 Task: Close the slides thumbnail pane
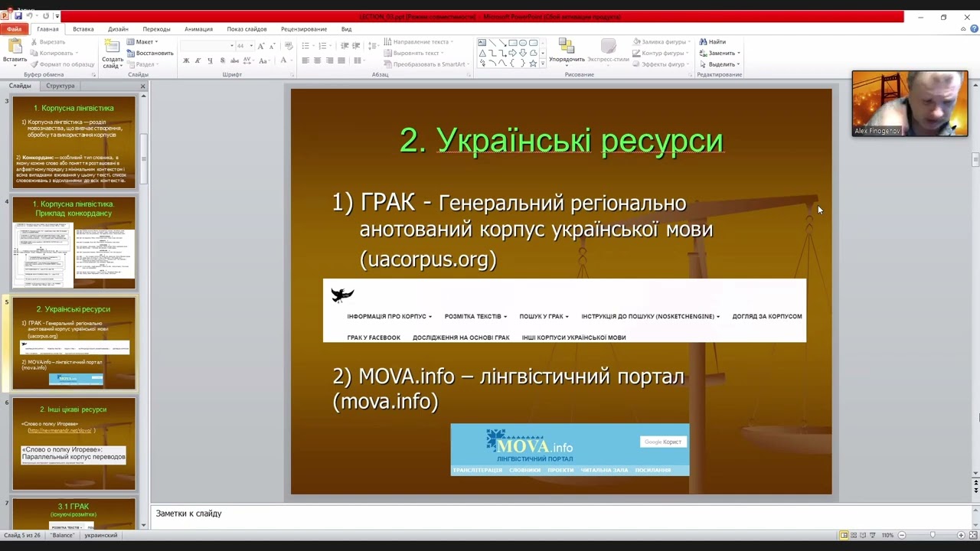(x=143, y=86)
